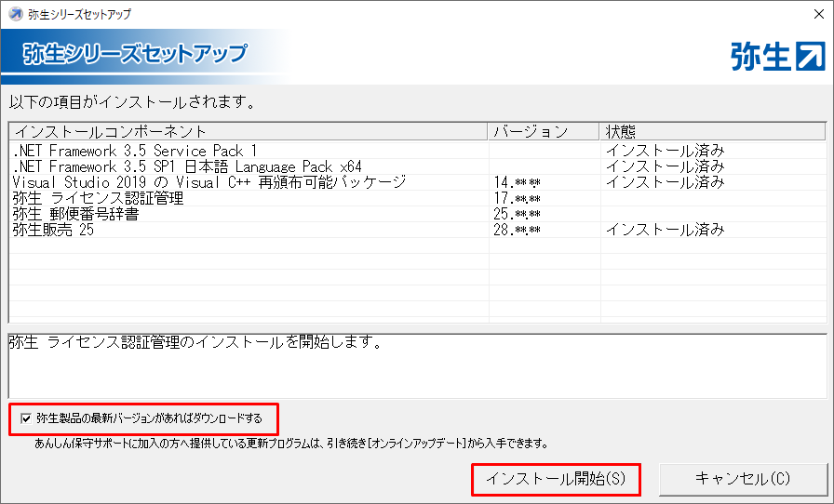Screen dimensions: 834x504
Task: Select the Visual Studio 2019 Visual C++ row
Action: tap(417, 182)
